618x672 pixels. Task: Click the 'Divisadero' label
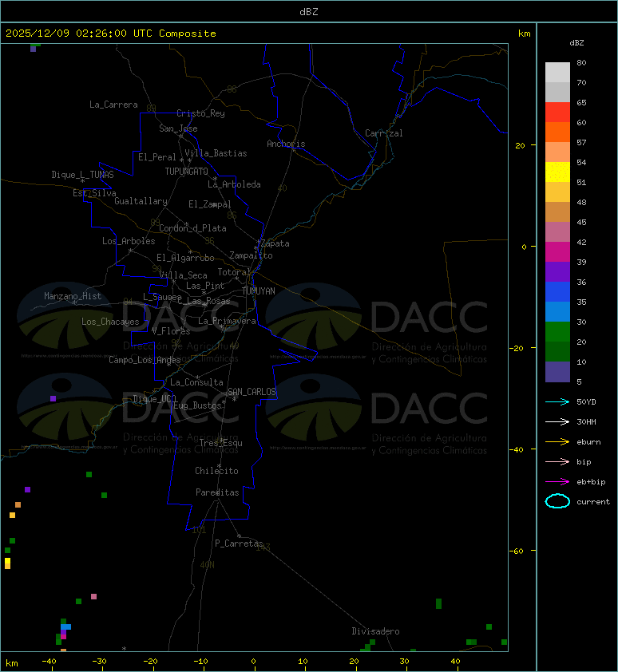tap(376, 631)
